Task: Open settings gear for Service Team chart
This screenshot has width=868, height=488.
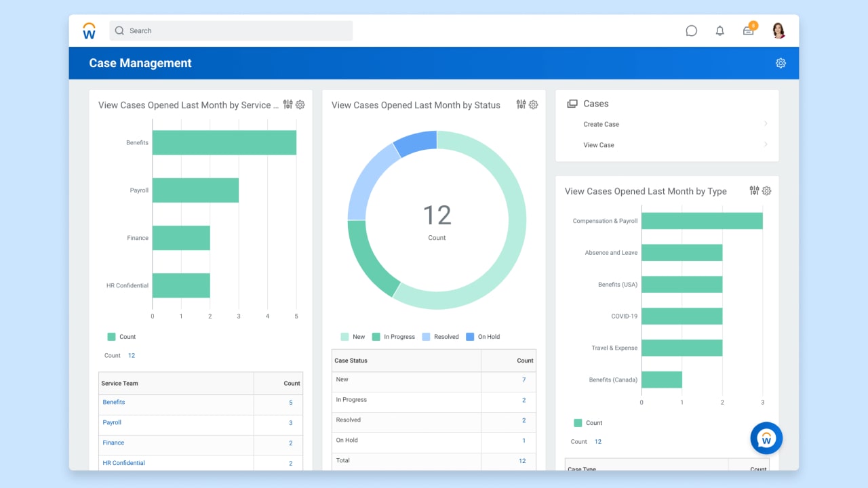Action: point(300,105)
